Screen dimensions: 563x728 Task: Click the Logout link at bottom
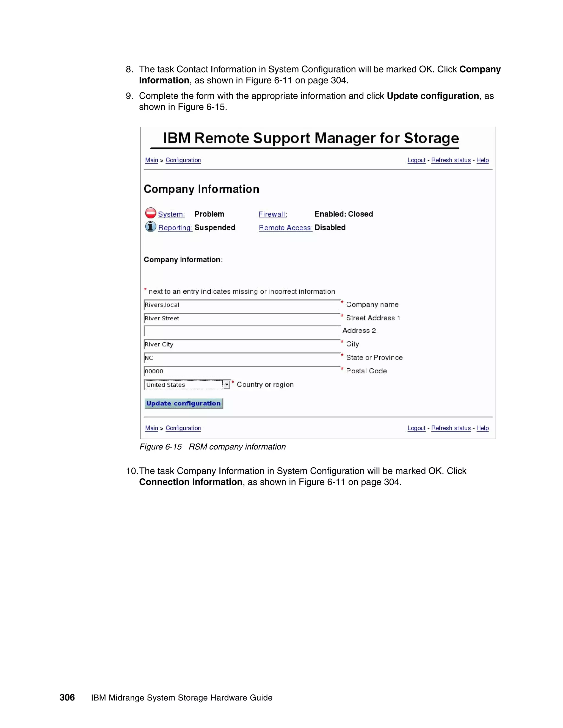pos(416,428)
